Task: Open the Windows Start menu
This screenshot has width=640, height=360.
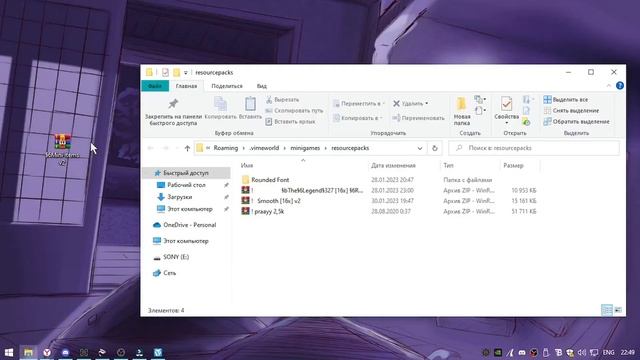Action: point(9,352)
